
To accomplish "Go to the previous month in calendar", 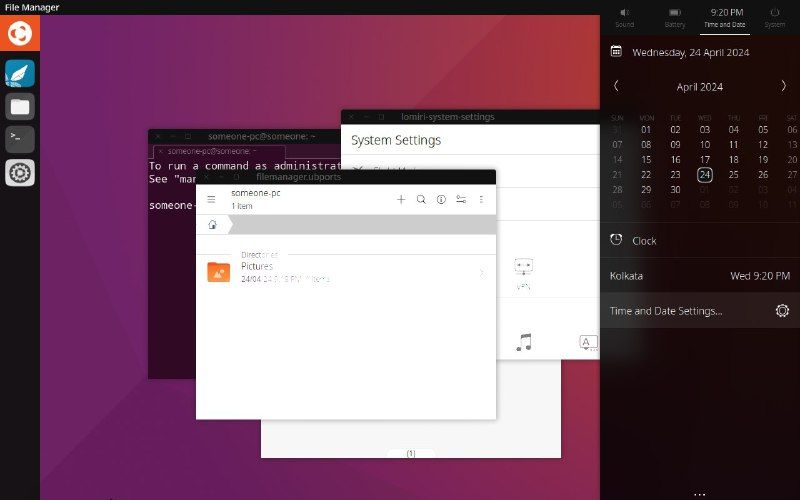I will click(x=616, y=87).
